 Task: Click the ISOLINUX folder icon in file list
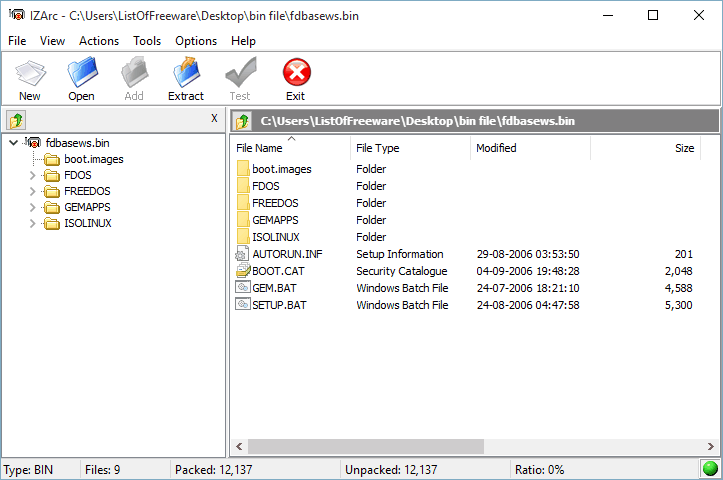click(243, 237)
